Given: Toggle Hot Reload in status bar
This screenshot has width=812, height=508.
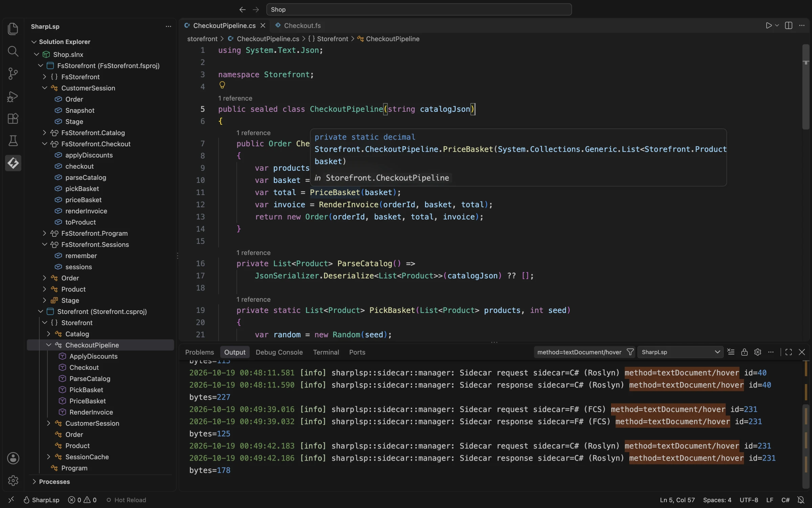Looking at the screenshot, I should click(x=126, y=500).
